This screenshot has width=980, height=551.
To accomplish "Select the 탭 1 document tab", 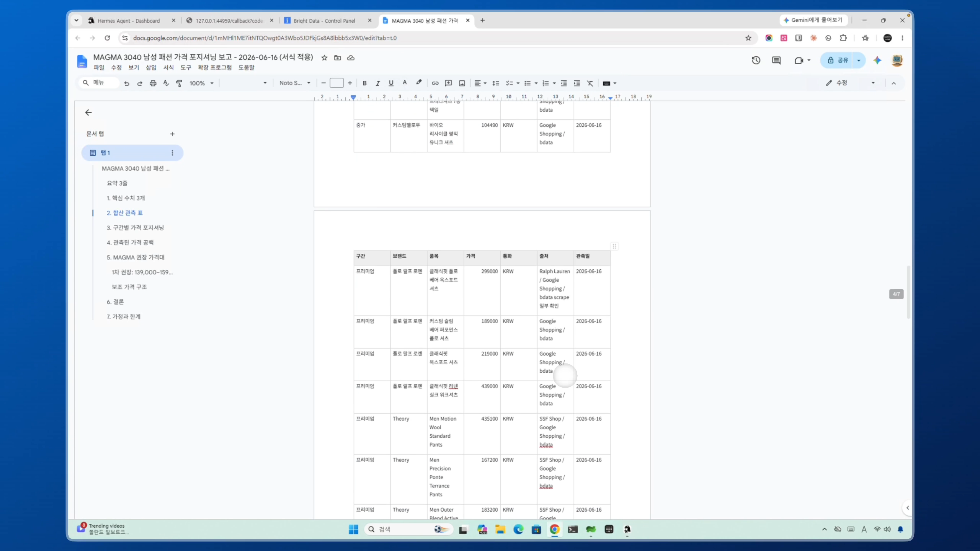I will tap(132, 153).
